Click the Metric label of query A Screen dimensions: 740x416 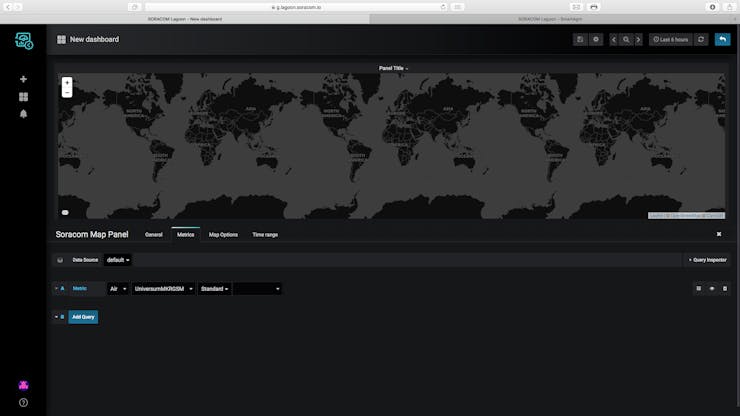pyautogui.click(x=79, y=289)
